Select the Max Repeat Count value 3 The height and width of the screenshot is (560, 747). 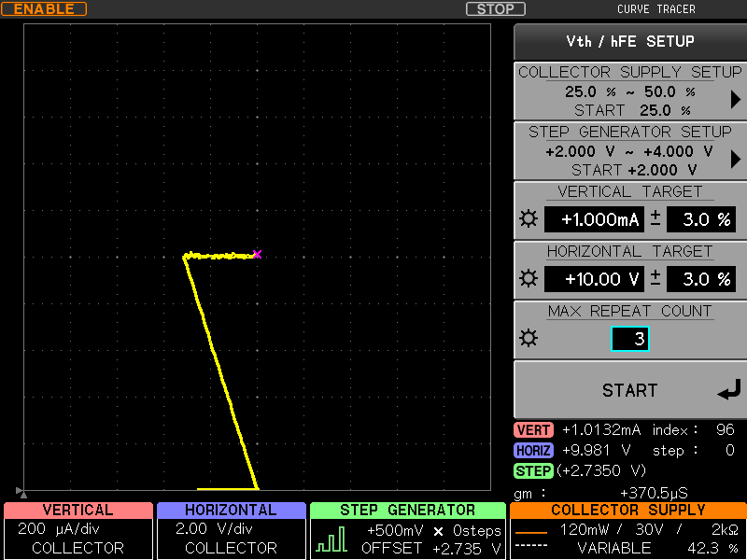pyautogui.click(x=629, y=339)
